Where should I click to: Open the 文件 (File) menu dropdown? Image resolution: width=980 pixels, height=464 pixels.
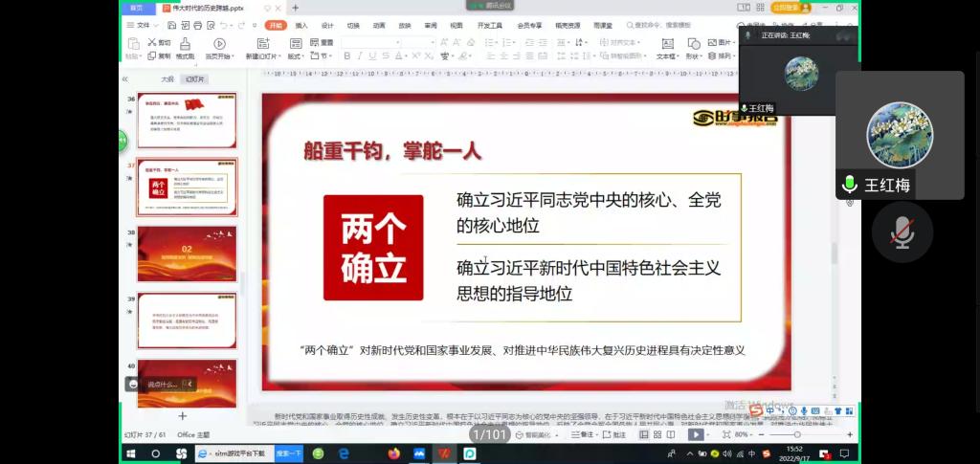pyautogui.click(x=143, y=25)
